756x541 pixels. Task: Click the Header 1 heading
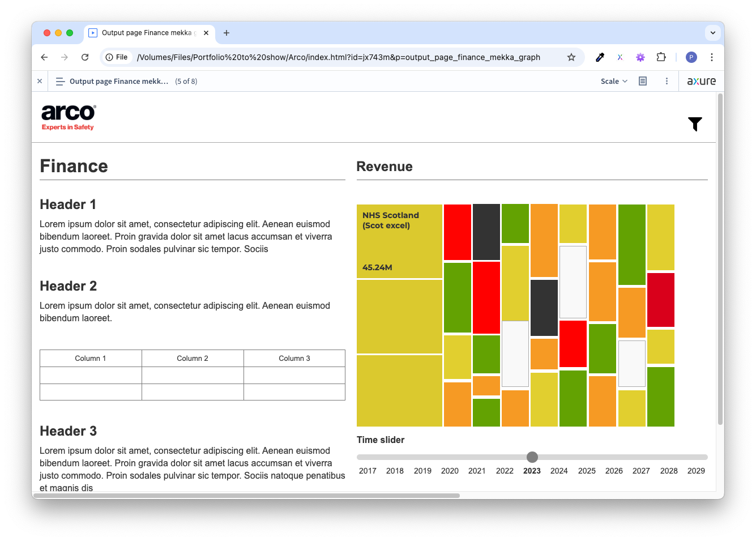[x=68, y=205]
